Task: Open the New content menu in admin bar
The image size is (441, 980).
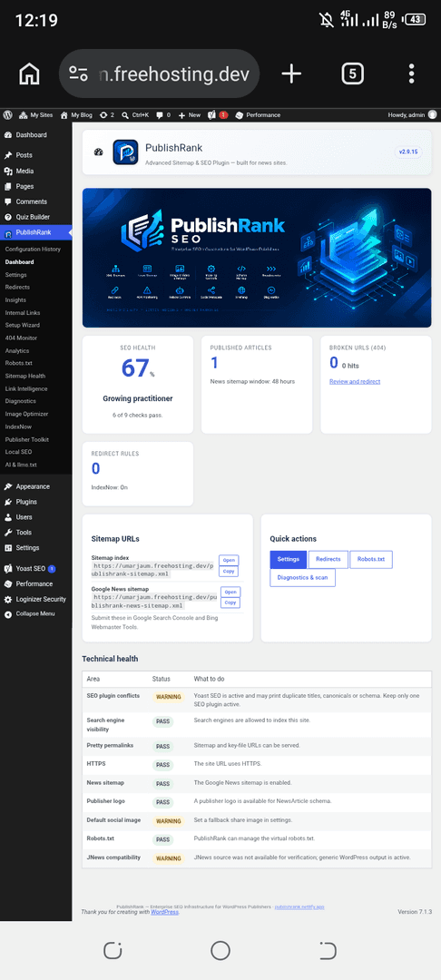Action: pyautogui.click(x=190, y=115)
